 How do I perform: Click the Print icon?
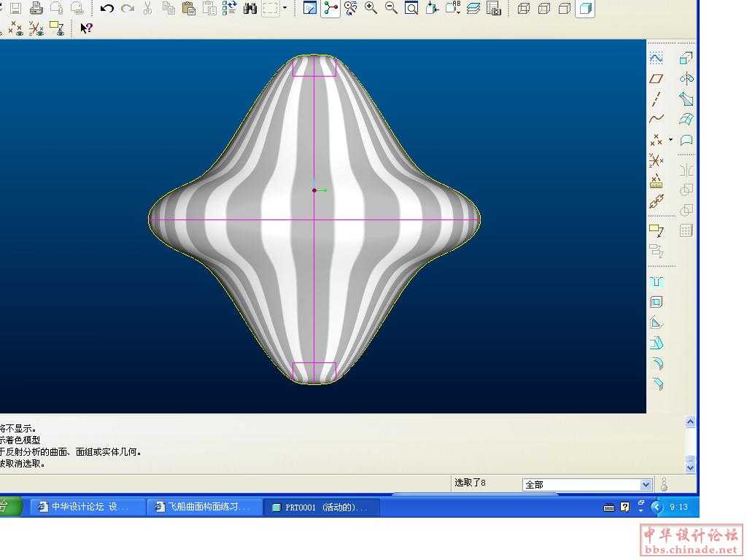36,7
